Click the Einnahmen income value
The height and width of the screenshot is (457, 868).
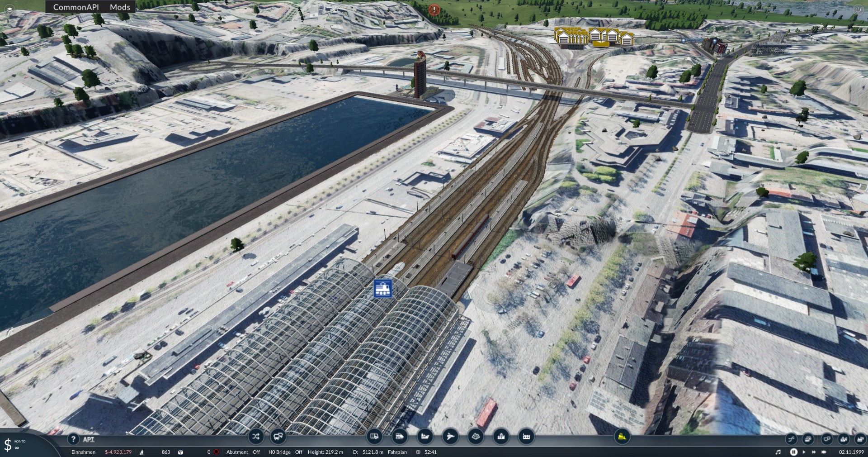[x=118, y=452]
